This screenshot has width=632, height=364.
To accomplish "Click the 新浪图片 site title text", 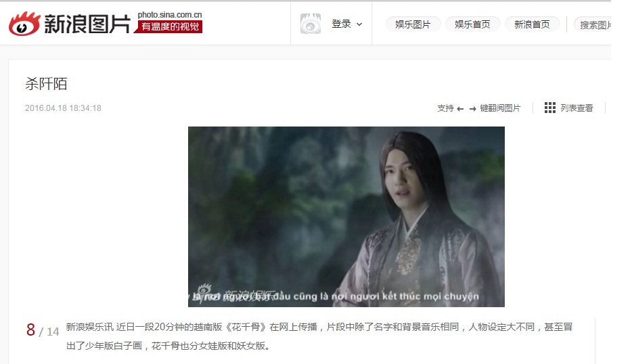I will click(x=87, y=24).
